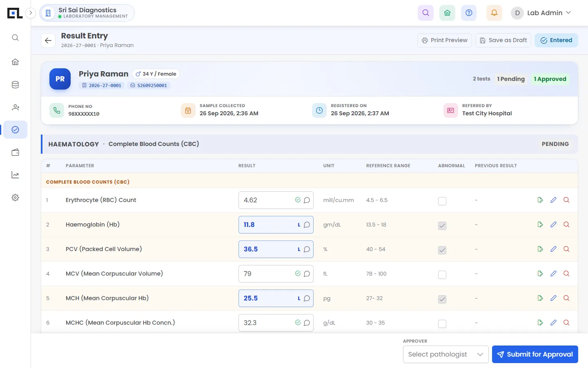Toggle abnormal checkbox for MCH row
Viewport: 588px width, 368px height.
point(442,299)
